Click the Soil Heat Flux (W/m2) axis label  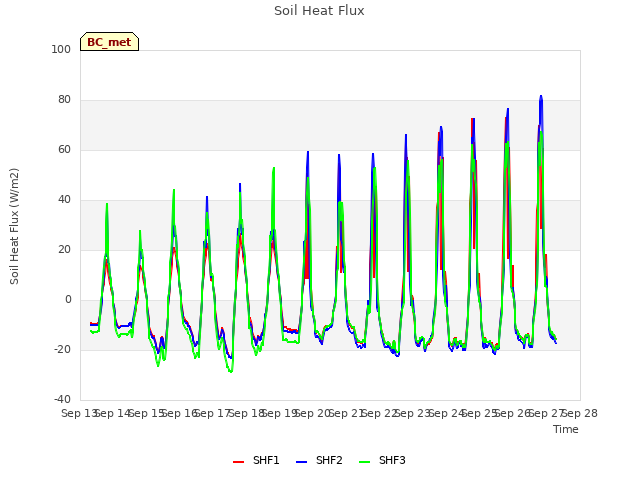[14, 226]
